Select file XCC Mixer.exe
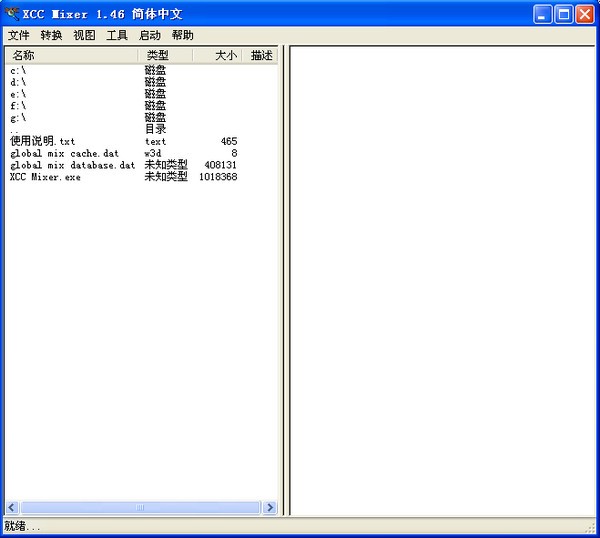600x538 pixels. [45, 177]
